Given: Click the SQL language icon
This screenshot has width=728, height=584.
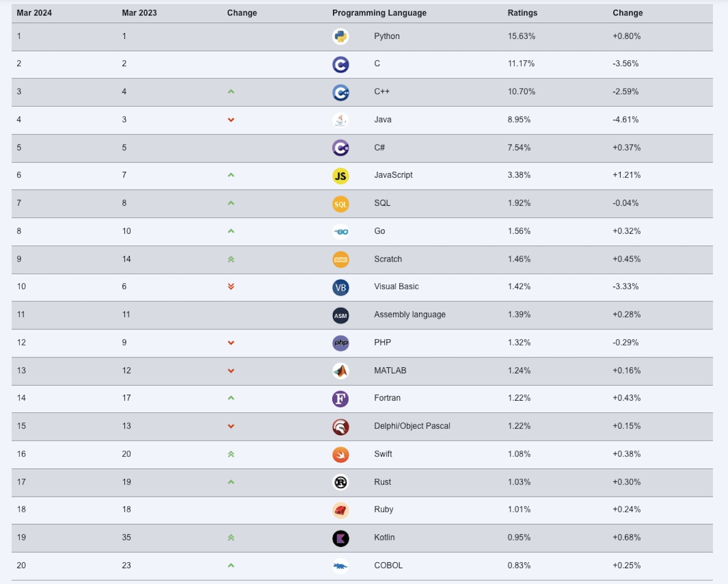Looking at the screenshot, I should point(340,204).
